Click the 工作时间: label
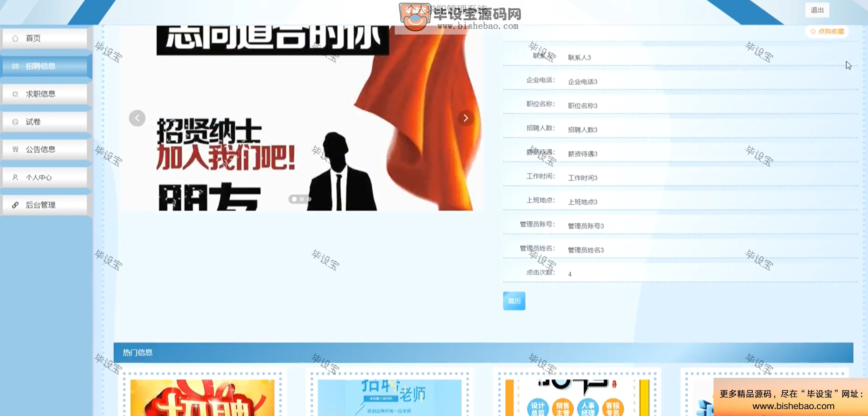Screen dimensions: 868x416 click(x=541, y=176)
